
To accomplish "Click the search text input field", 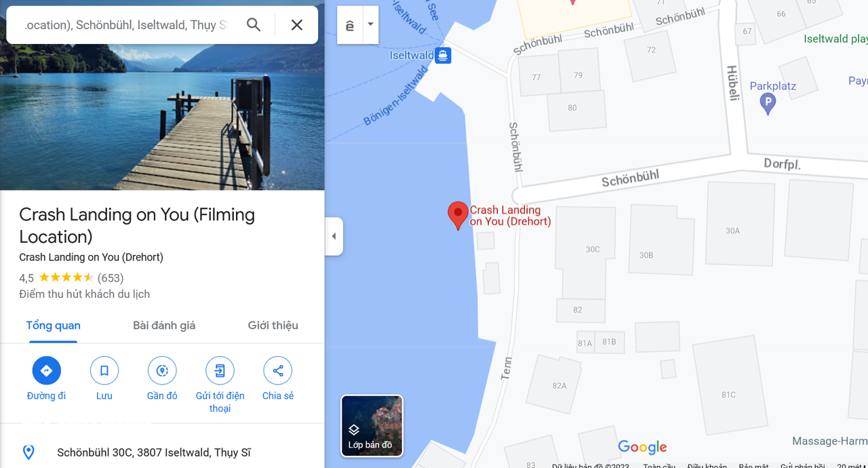I will (125, 25).
